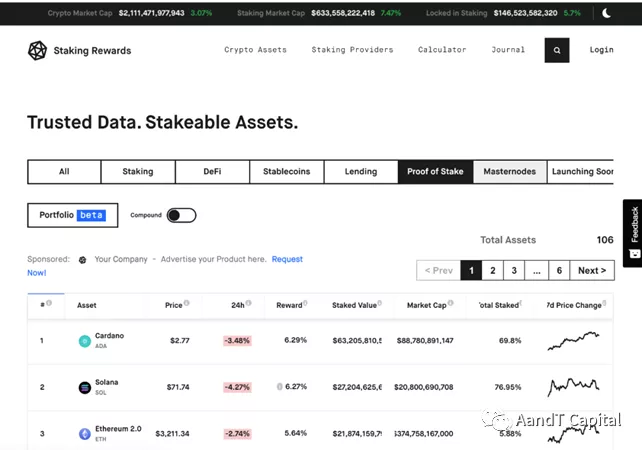Open Staking Providers menu
This screenshot has width=642, height=450.
[x=352, y=50]
